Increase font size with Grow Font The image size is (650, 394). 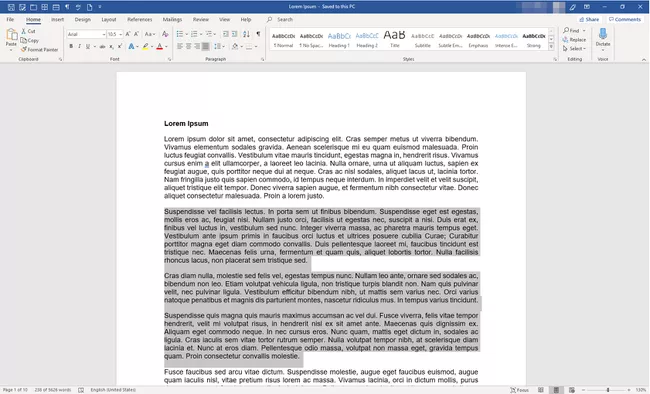tap(128, 34)
